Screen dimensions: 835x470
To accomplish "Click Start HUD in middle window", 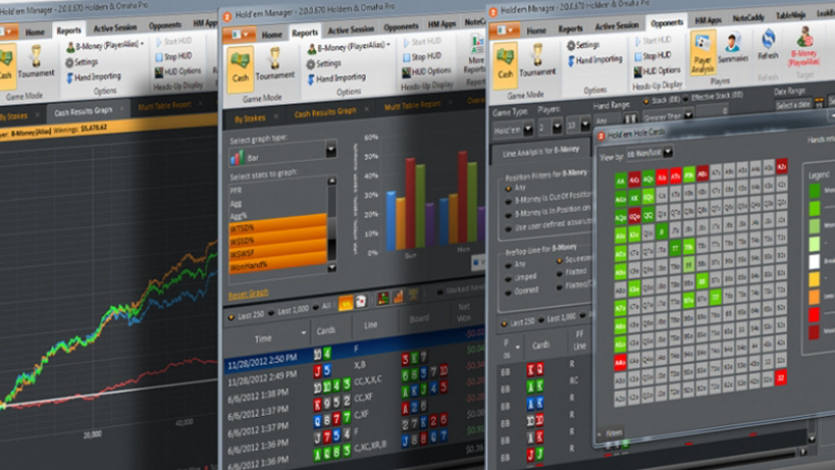I will click(x=422, y=42).
